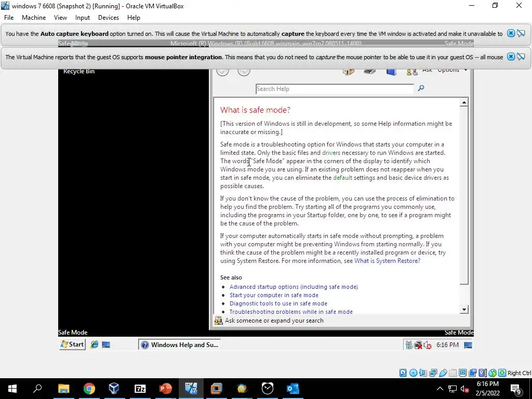Image resolution: width=532 pixels, height=399 pixels.
Task: Open the View menu
Action: [60, 18]
